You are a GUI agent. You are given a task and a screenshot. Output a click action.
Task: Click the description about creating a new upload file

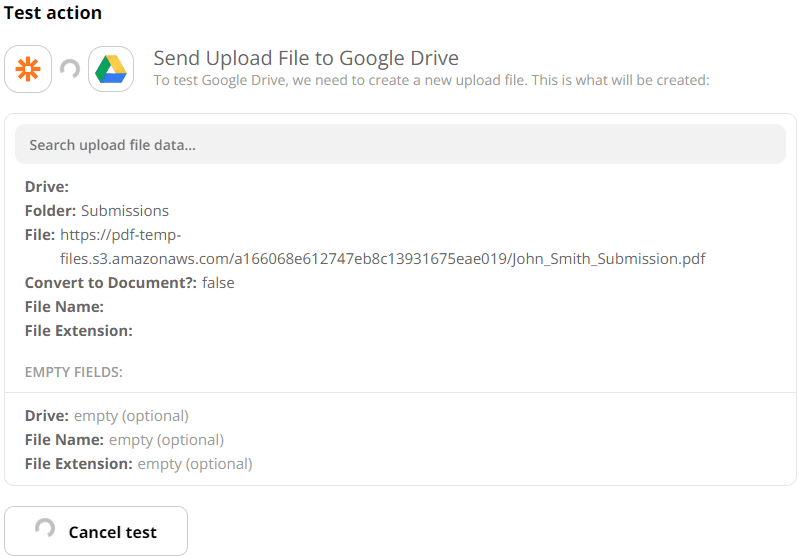431,80
